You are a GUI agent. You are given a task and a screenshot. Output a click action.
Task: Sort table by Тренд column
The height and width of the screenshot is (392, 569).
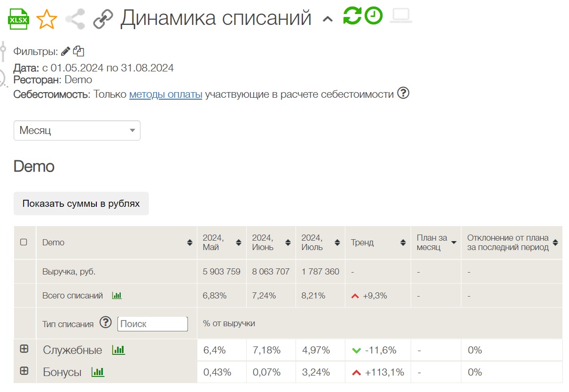point(403,243)
